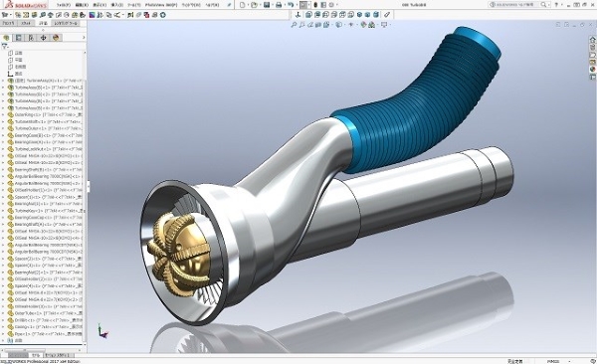
Task: Click the Save floppy disk icon
Action: point(267,5)
